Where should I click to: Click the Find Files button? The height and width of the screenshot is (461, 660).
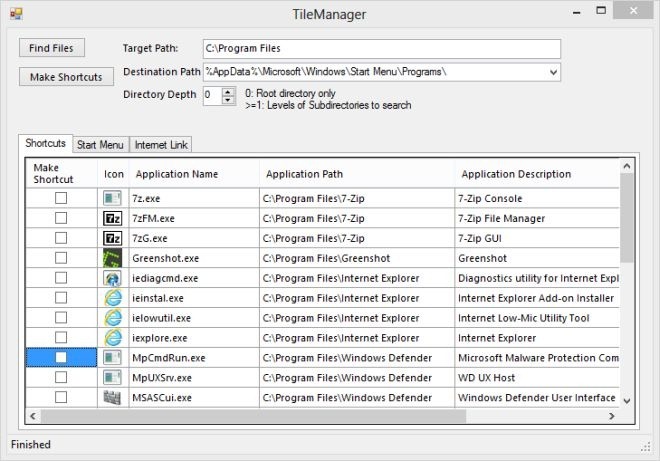[51, 48]
